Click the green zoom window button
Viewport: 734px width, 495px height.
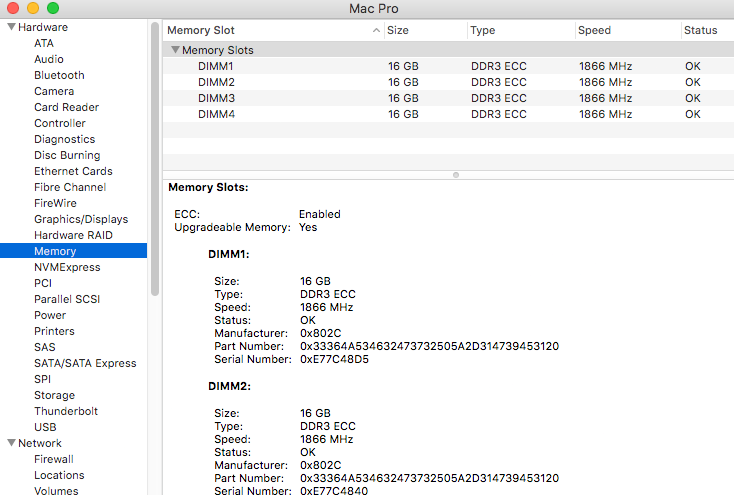[53, 8]
